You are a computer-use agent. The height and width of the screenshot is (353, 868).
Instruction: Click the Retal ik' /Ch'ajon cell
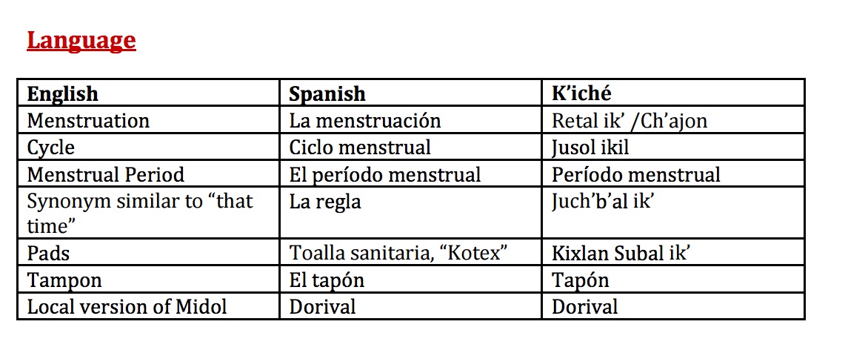tap(673, 119)
